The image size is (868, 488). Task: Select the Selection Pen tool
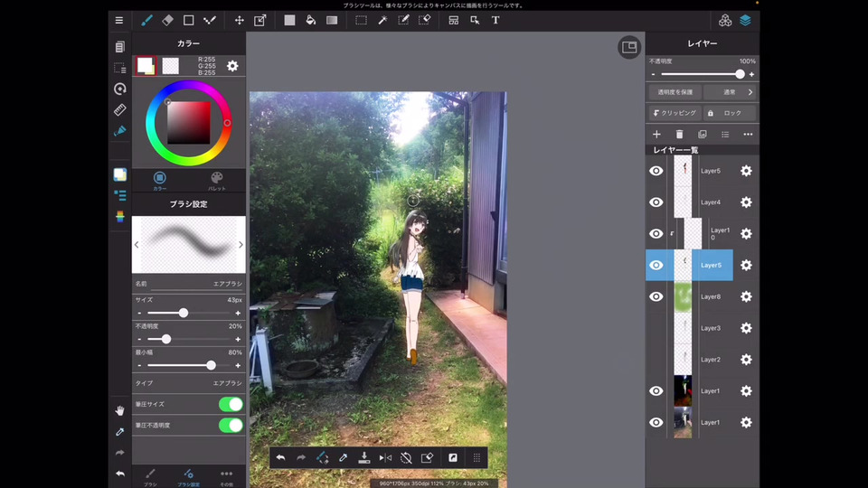[x=403, y=21]
